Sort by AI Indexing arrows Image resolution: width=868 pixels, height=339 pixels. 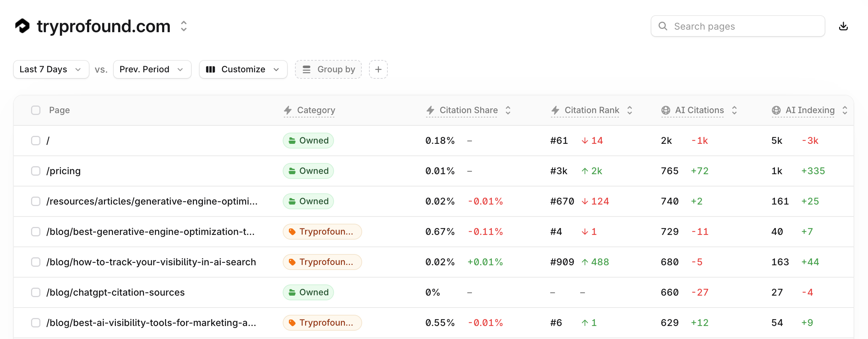(845, 110)
